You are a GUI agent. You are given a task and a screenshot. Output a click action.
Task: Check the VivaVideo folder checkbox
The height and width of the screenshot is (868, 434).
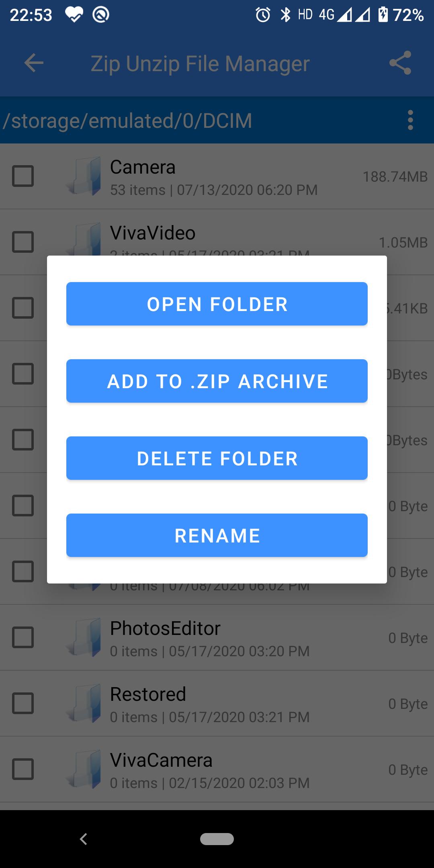pyautogui.click(x=23, y=242)
